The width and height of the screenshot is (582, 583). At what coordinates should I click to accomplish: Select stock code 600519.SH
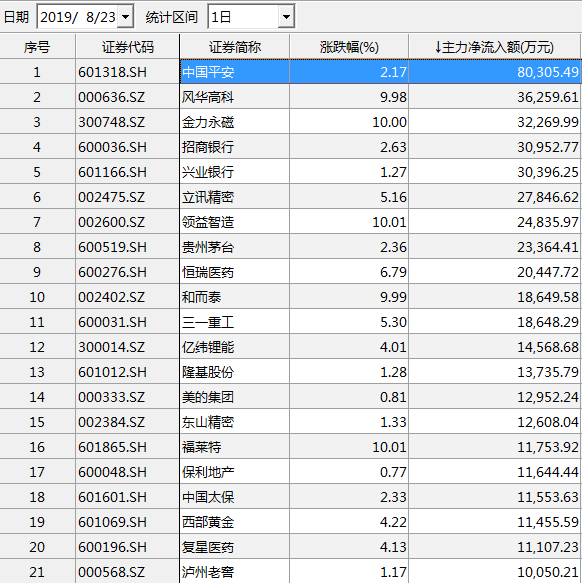[x=112, y=247]
